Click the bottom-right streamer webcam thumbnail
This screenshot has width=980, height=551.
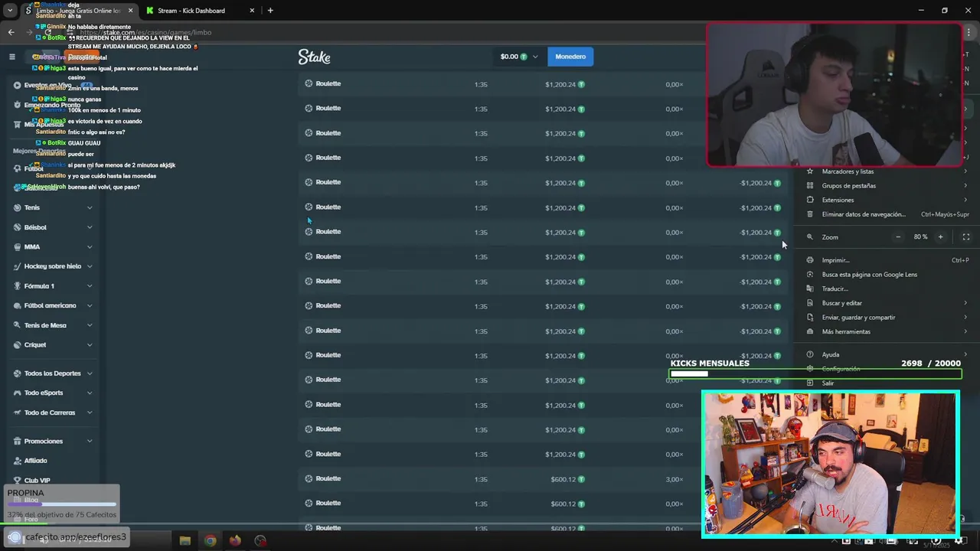831,465
